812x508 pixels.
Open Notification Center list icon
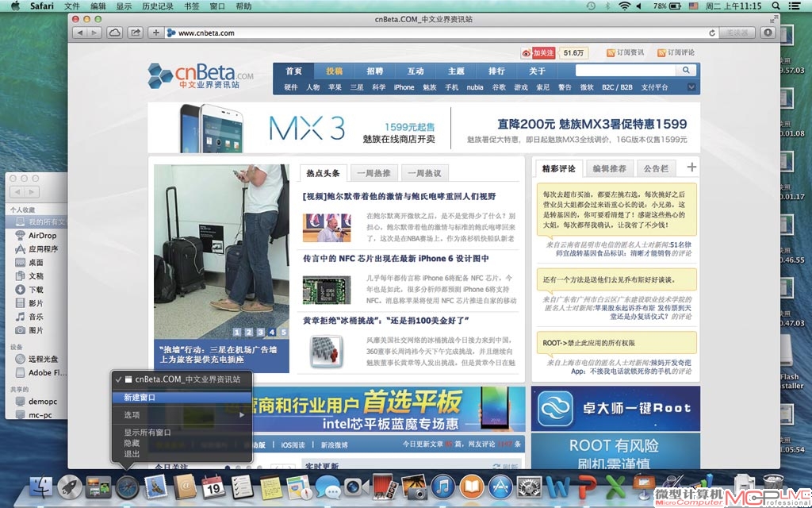pyautogui.click(x=793, y=6)
